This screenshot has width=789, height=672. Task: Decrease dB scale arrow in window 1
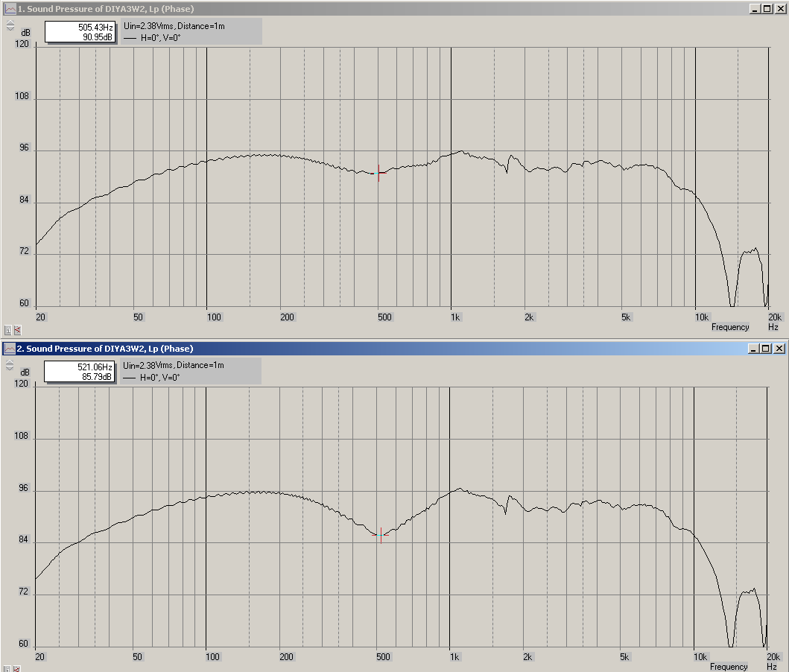(10, 28)
